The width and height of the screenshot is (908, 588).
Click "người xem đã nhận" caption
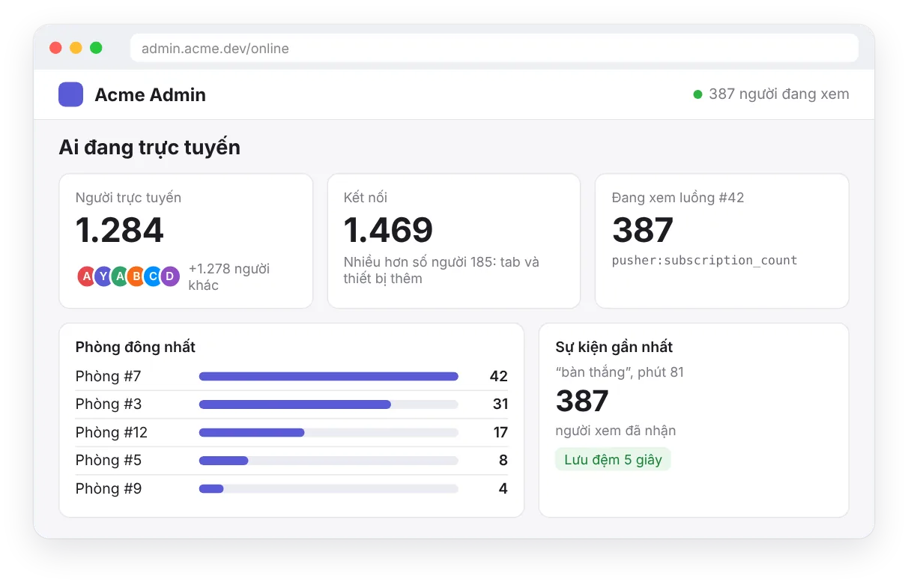tap(616, 431)
